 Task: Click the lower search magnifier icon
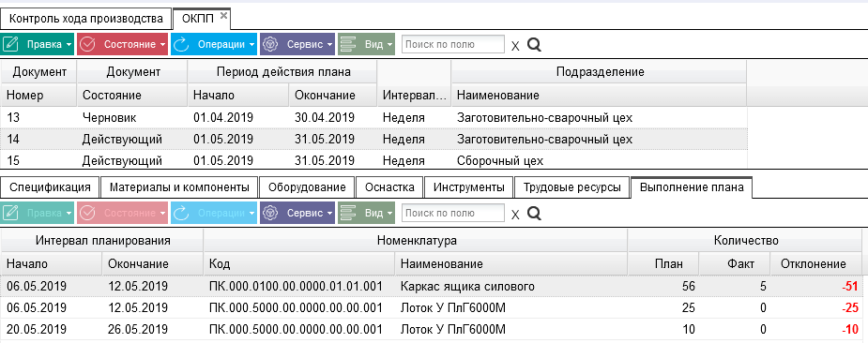click(534, 214)
